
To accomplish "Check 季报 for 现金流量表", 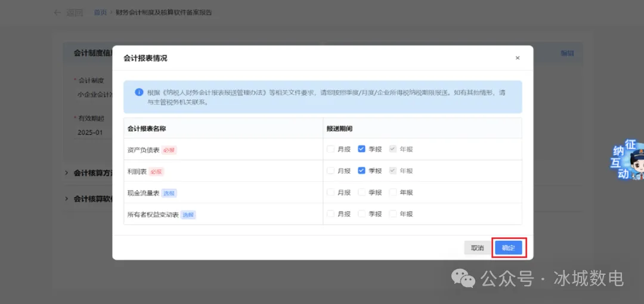I will point(361,193).
